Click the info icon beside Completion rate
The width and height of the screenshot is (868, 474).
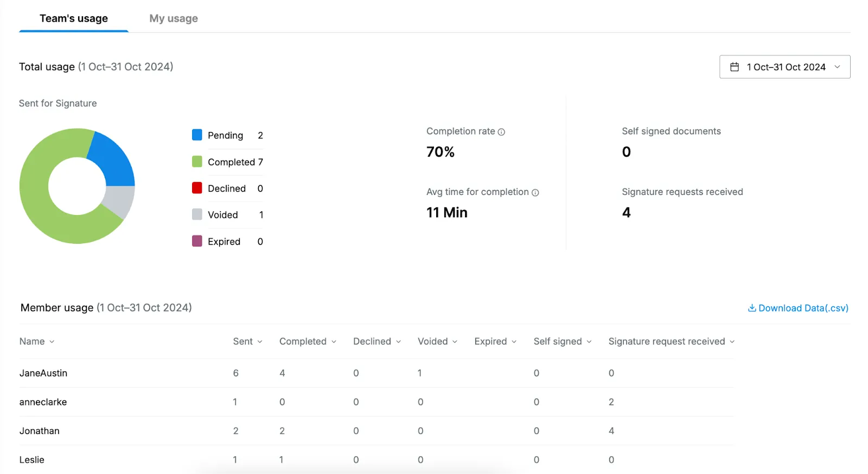pos(501,132)
